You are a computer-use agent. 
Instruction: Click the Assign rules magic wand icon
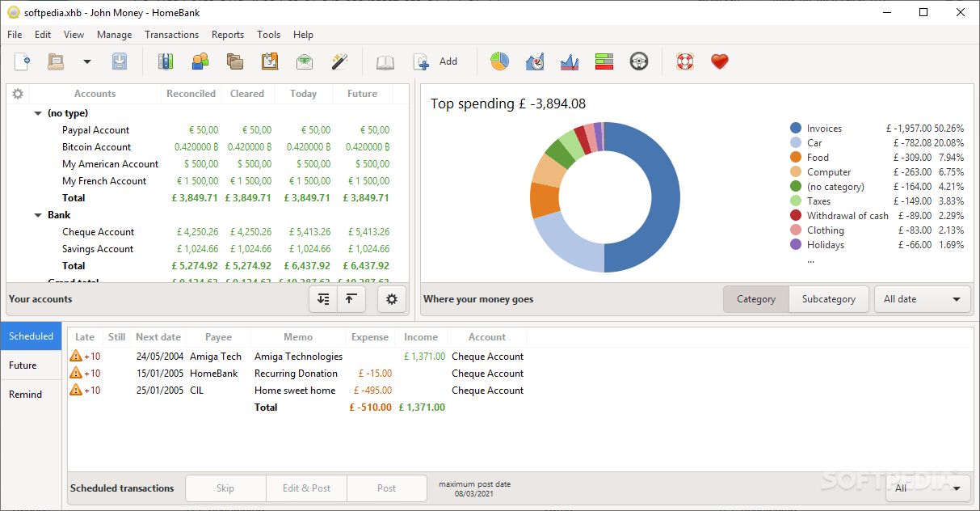click(339, 61)
